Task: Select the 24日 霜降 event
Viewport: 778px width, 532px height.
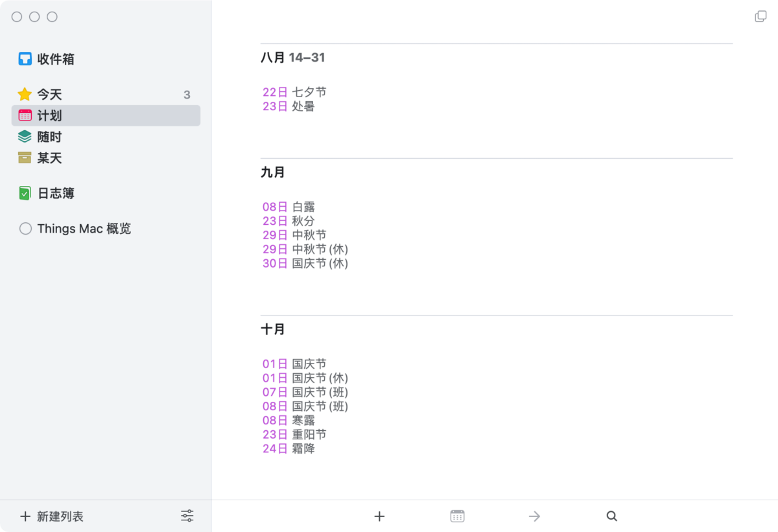Action: pos(289,448)
